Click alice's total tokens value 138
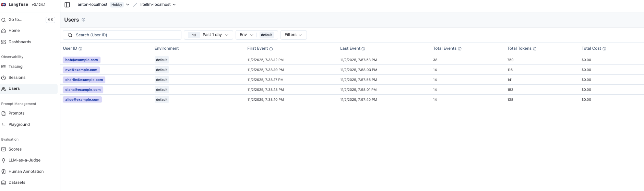The image size is (644, 191). click(x=510, y=100)
